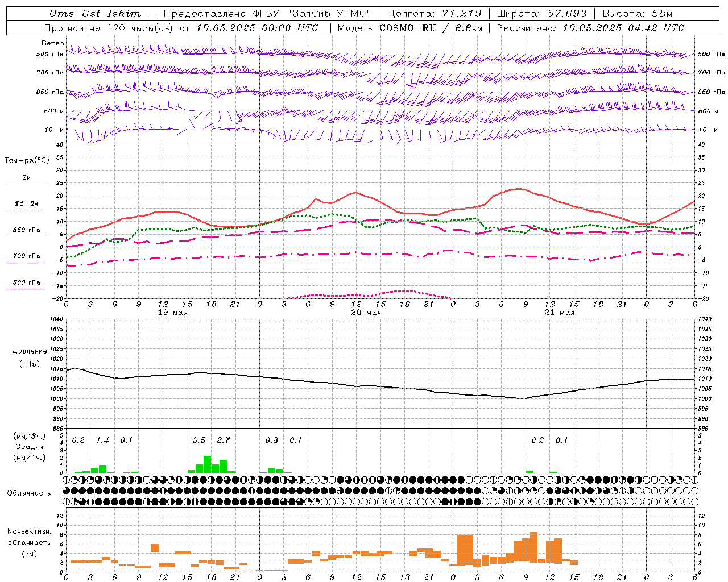Viewport: 728px width, 582px height.
Task: Click the Рассчитано: 19.05.2025 04:42 UTC timestamp
Action: click(x=590, y=28)
